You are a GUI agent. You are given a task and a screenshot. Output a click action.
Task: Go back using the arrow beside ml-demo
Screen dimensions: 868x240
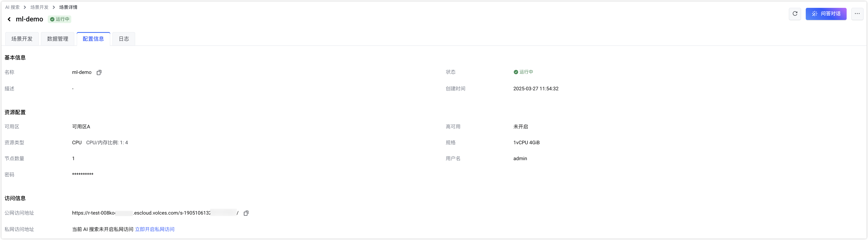(x=9, y=19)
